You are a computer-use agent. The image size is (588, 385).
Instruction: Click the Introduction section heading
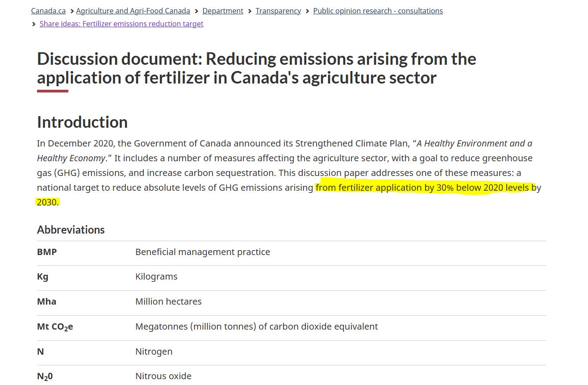coord(82,122)
